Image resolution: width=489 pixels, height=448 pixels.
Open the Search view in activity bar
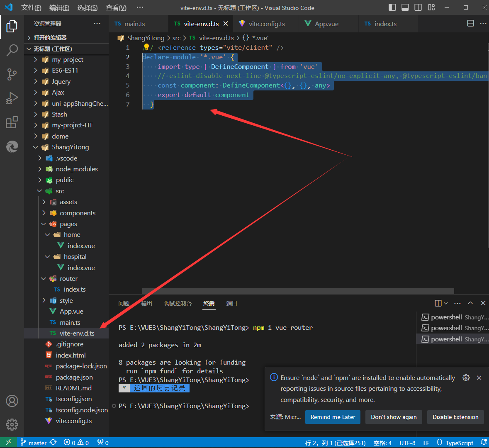click(x=12, y=50)
